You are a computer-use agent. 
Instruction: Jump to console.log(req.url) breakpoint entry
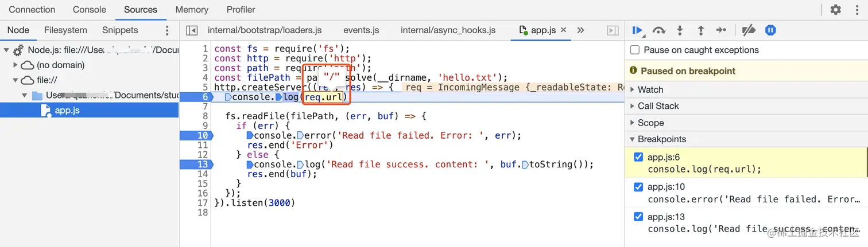(704, 170)
